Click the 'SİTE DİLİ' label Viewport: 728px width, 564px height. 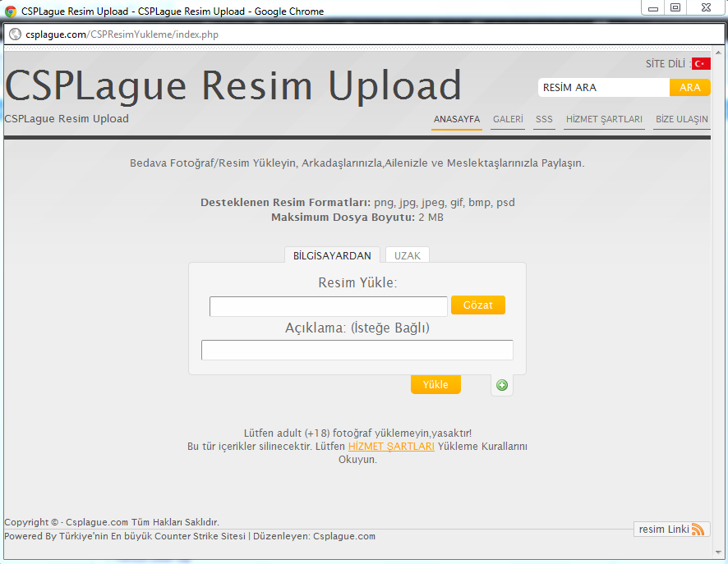tap(667, 64)
